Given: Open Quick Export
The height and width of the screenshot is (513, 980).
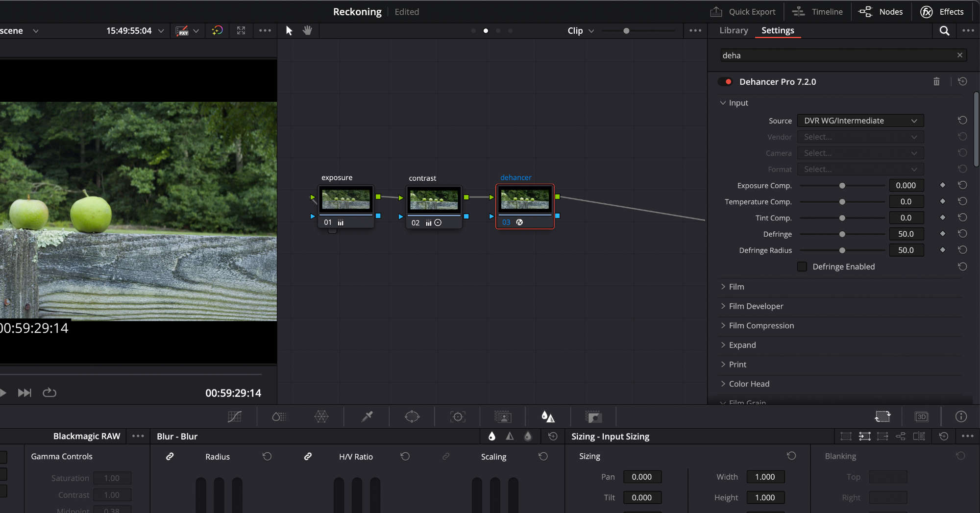Looking at the screenshot, I should click(743, 12).
